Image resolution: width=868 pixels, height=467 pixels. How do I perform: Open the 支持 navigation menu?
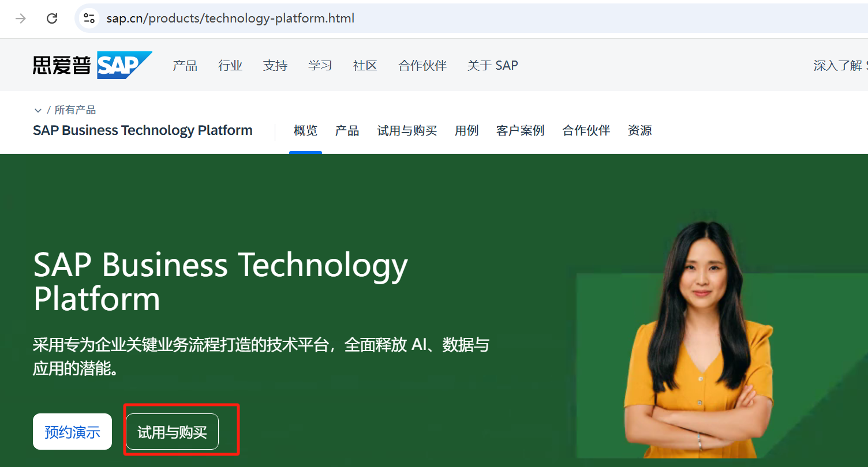(x=275, y=66)
